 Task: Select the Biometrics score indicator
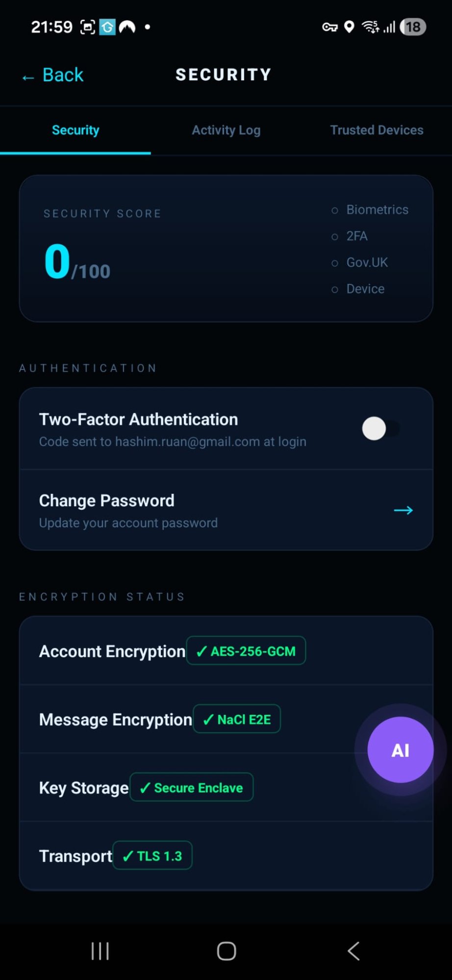pos(370,210)
